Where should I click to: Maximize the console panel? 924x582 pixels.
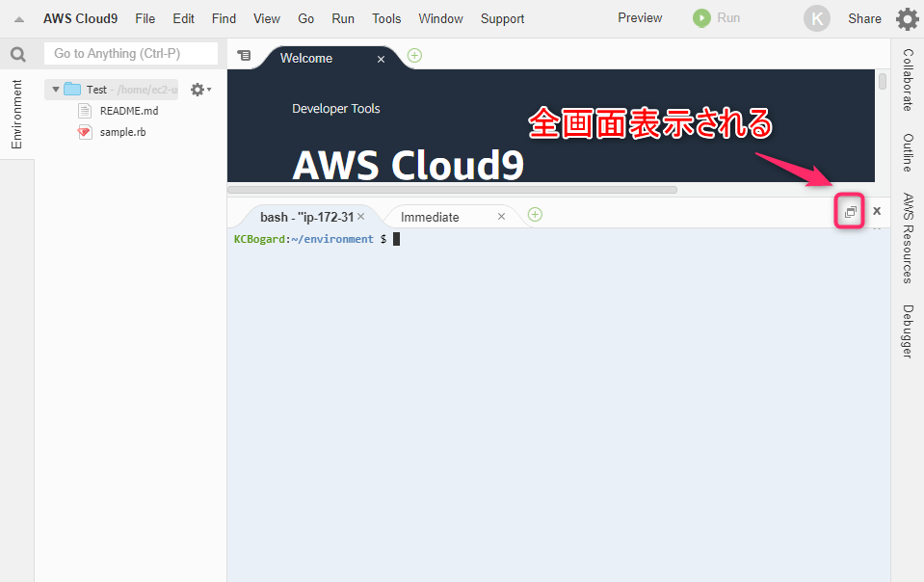[850, 211]
